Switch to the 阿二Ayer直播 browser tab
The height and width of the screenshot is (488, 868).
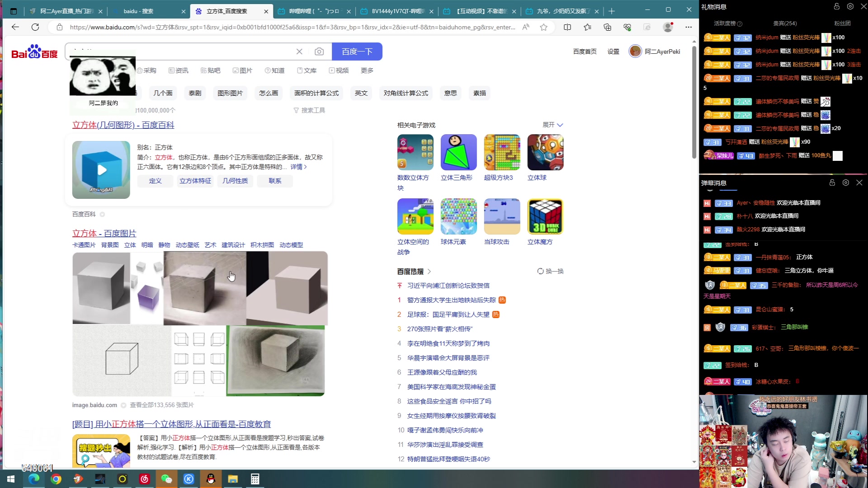click(x=66, y=11)
